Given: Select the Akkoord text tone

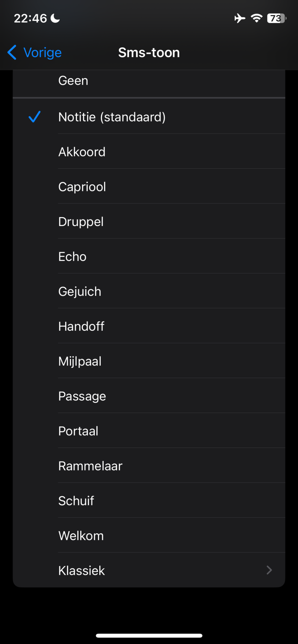Looking at the screenshot, I should pyautogui.click(x=82, y=152).
